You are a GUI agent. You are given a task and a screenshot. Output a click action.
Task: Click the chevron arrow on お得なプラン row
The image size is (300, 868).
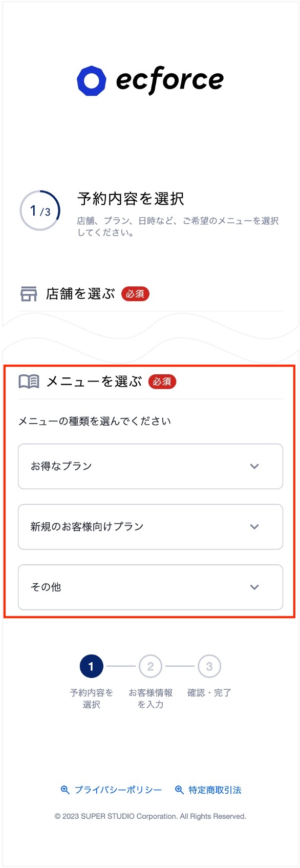[x=254, y=467]
